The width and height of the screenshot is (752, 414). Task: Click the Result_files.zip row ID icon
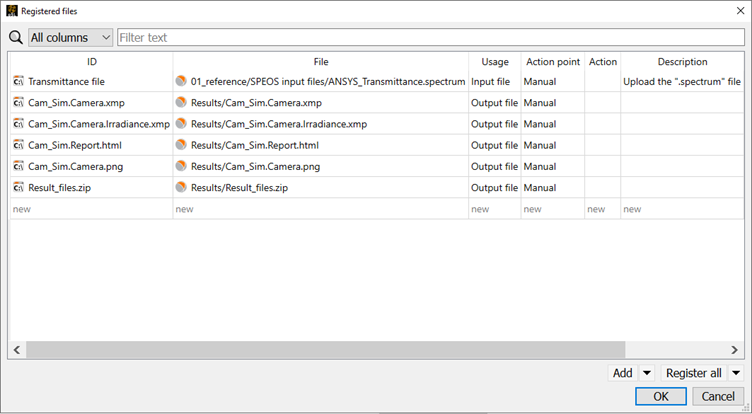(x=19, y=187)
